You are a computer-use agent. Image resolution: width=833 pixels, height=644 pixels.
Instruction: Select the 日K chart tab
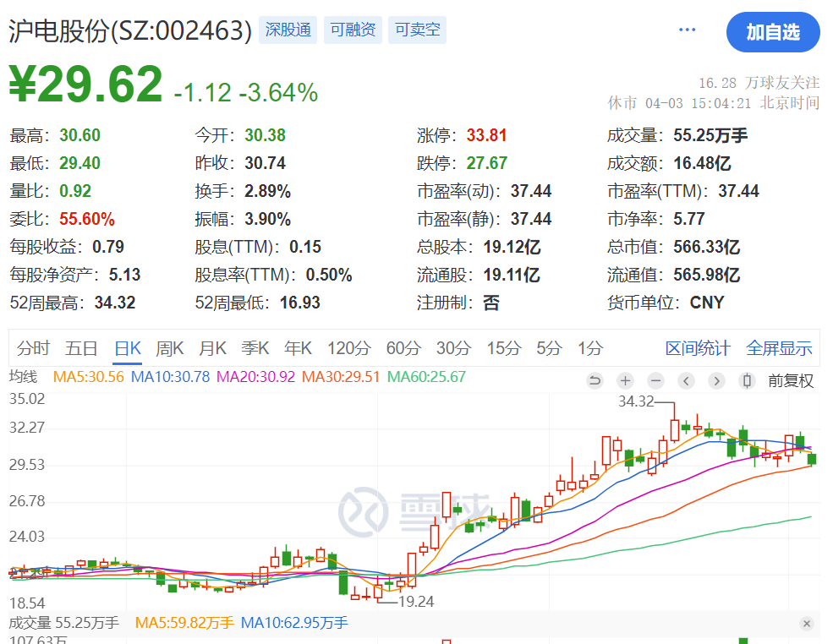128,348
